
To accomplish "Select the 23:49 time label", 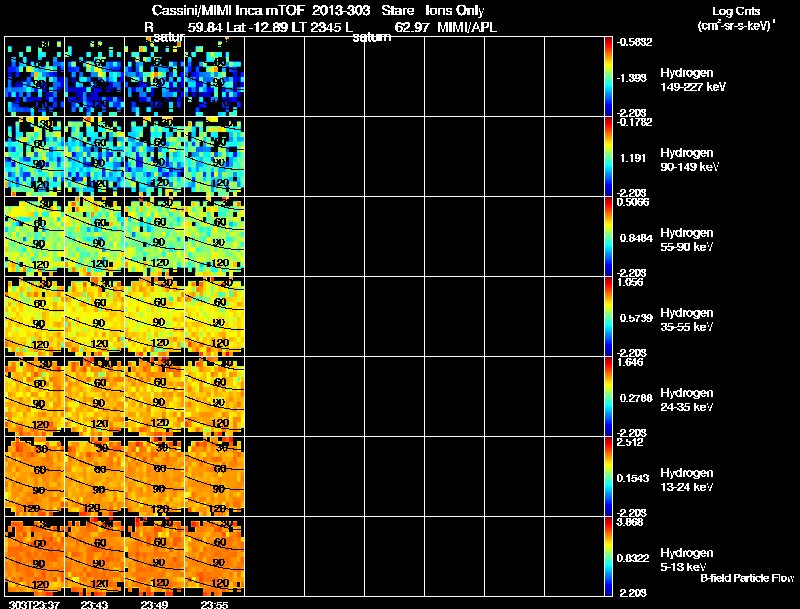I will pyautogui.click(x=154, y=603).
